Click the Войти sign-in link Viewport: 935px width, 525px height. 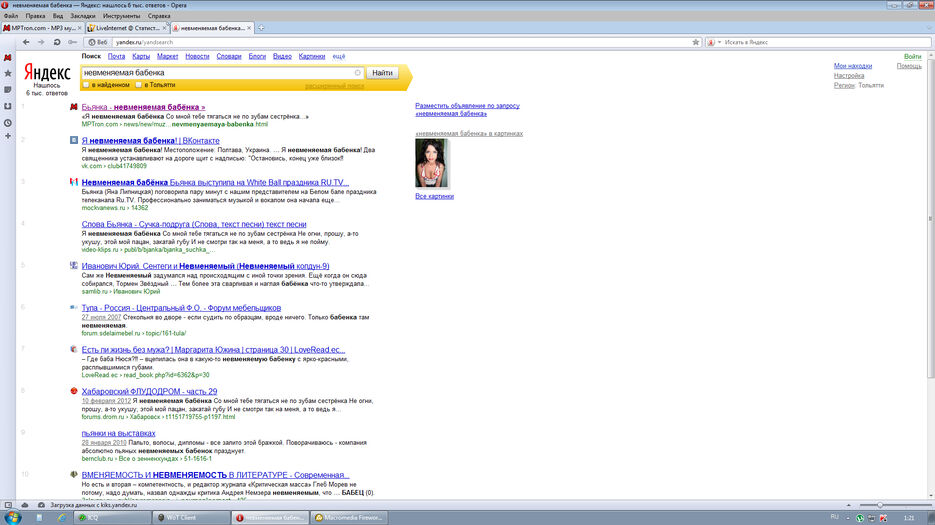(912, 57)
